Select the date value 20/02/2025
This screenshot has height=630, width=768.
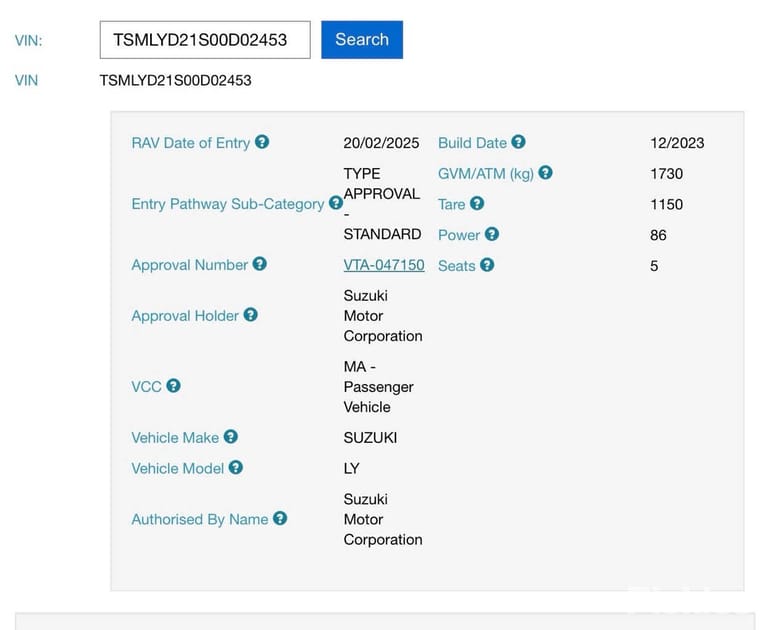381,143
